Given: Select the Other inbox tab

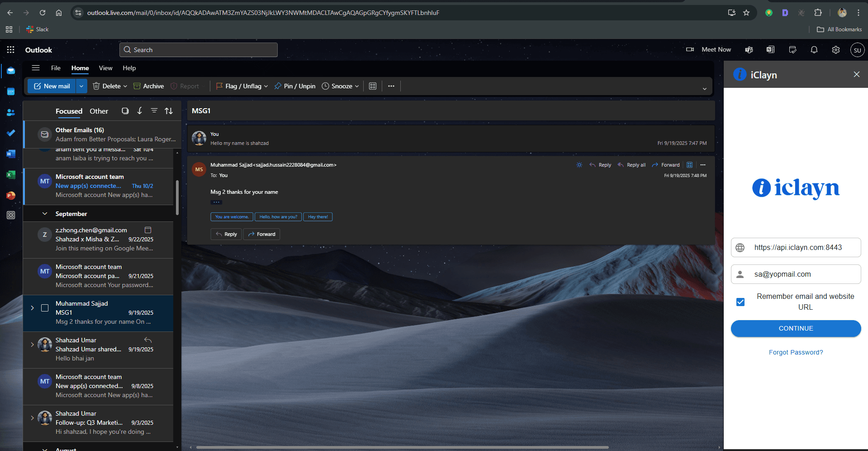Looking at the screenshot, I should 99,111.
